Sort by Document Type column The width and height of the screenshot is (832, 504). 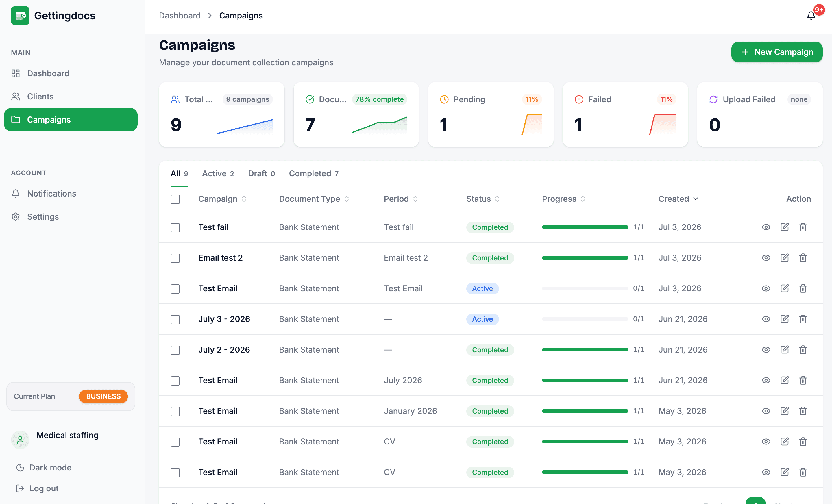click(x=314, y=199)
